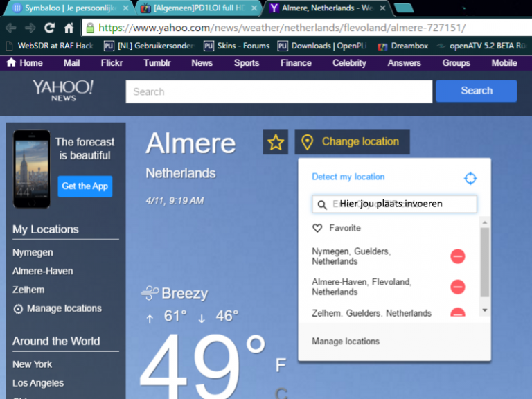Close the Symbaloo browser tab
Viewport: 532px width, 399px height.
click(125, 8)
